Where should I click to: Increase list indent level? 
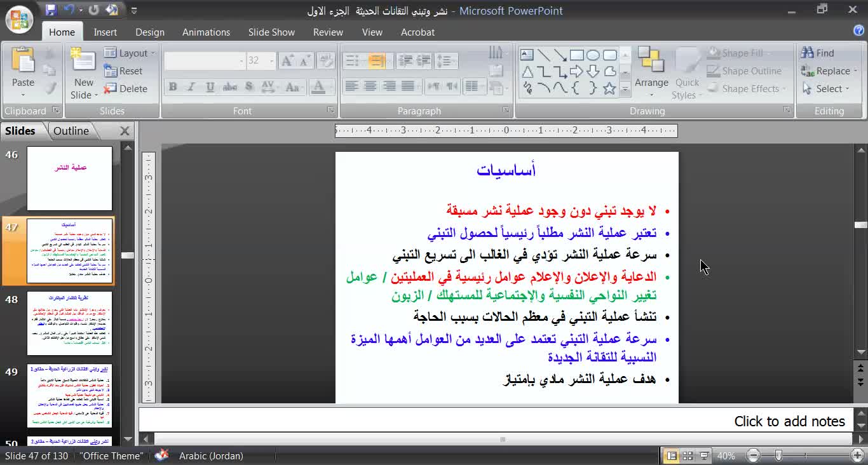423,60
